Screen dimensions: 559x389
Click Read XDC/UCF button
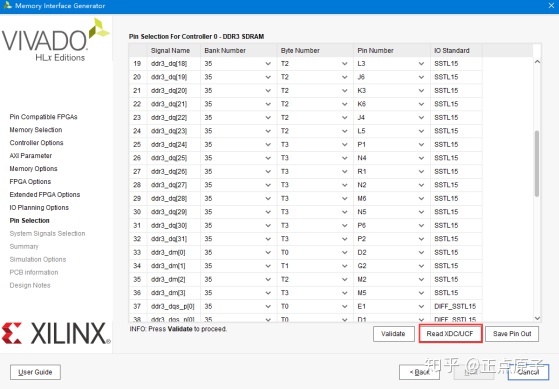450,334
